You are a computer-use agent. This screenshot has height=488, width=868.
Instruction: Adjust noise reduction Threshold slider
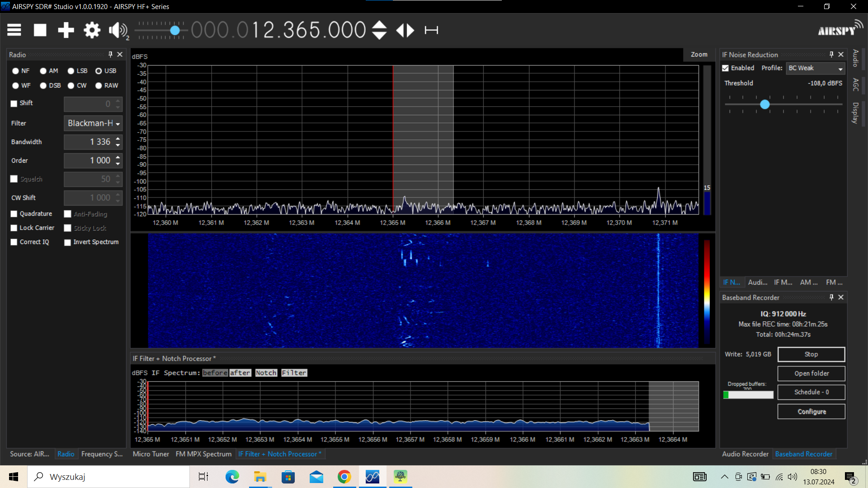(764, 104)
